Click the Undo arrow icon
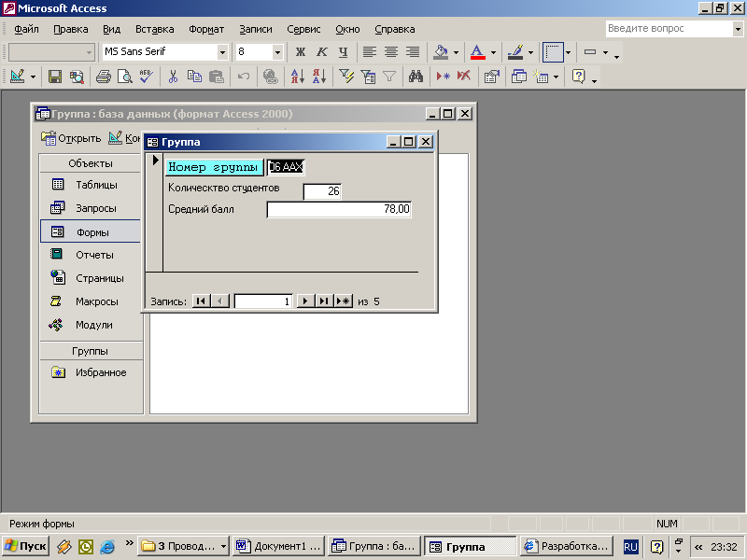The height and width of the screenshot is (560, 747). 244,77
